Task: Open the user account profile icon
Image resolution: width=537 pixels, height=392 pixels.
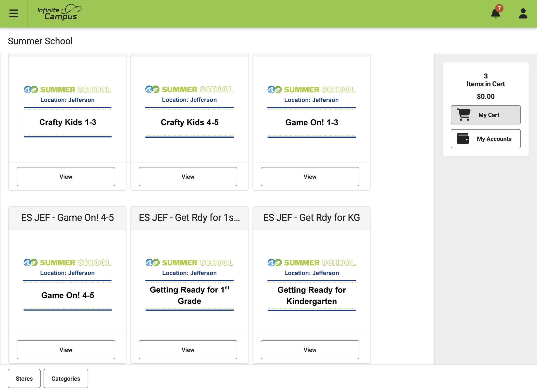Action: coord(523,14)
